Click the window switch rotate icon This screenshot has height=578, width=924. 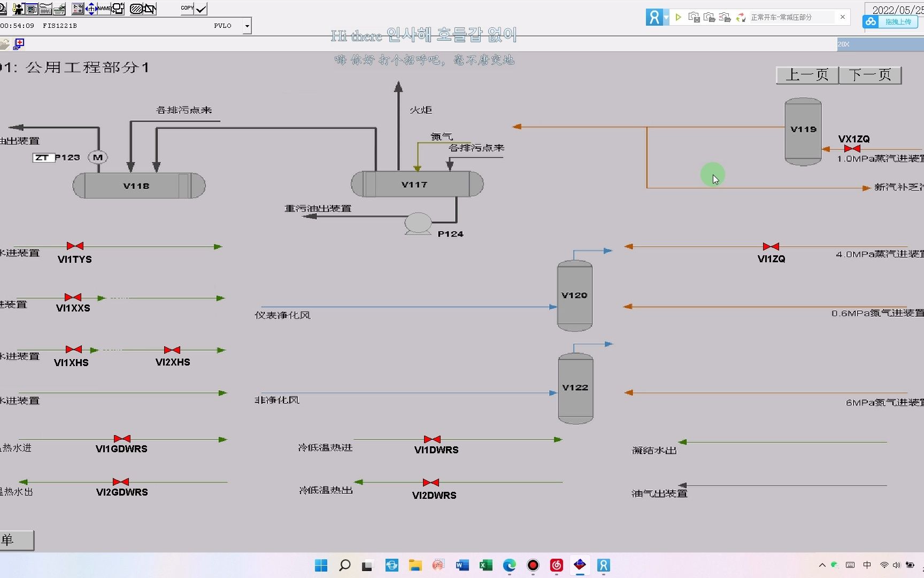(x=118, y=9)
